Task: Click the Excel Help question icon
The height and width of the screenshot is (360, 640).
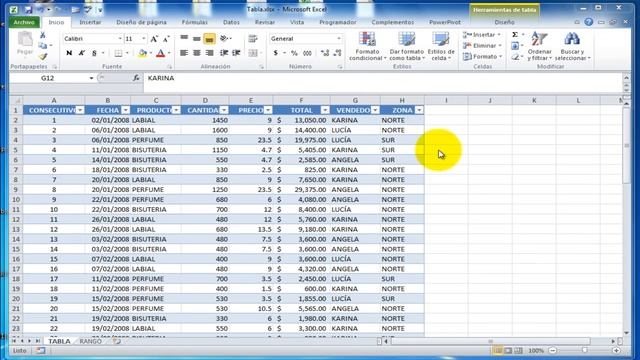Action: (x=589, y=22)
